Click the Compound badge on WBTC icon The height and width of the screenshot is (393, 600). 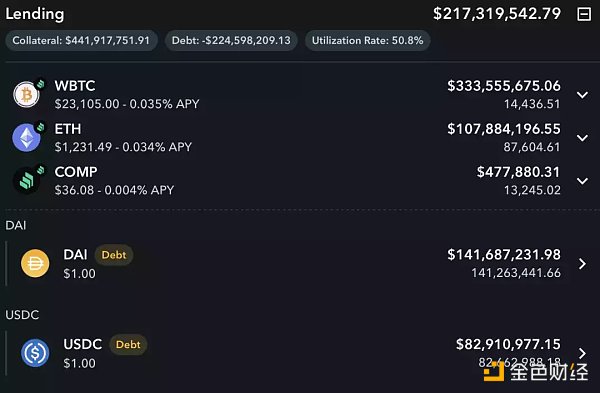40,83
